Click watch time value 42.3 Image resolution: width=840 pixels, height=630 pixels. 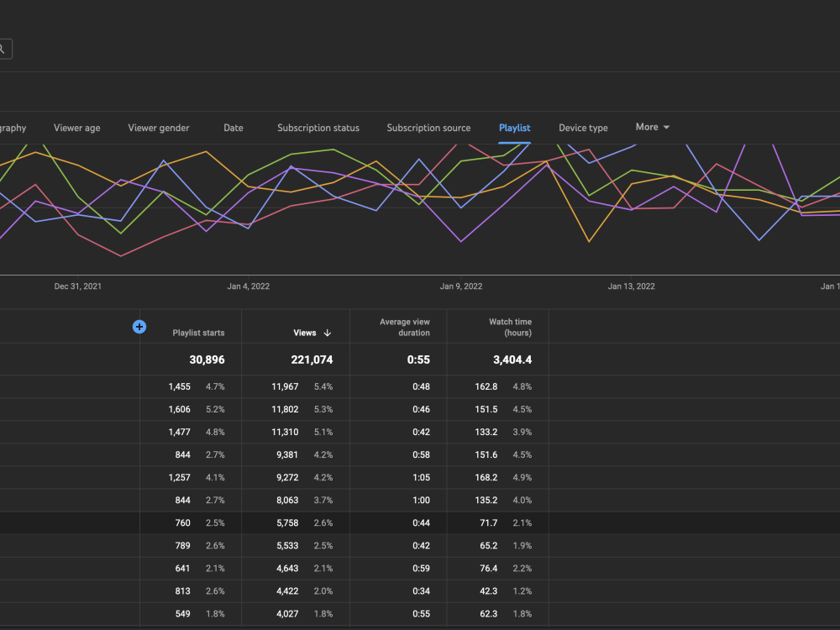pyautogui.click(x=489, y=591)
